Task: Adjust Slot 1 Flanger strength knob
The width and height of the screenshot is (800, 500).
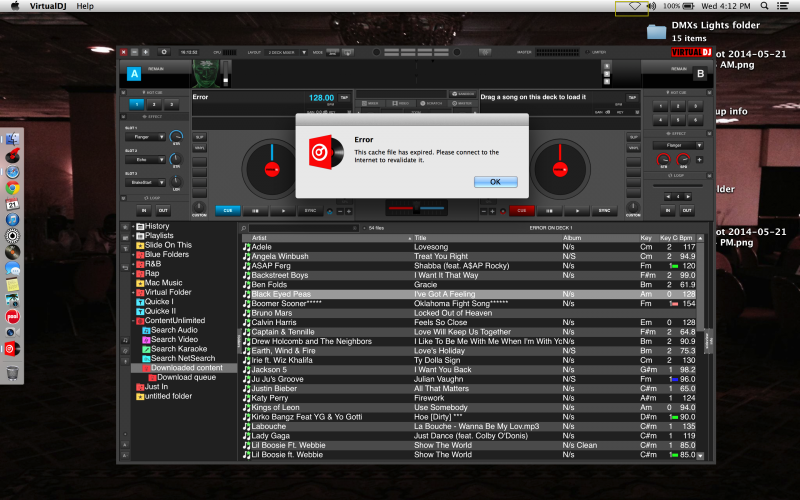Action: (176, 136)
